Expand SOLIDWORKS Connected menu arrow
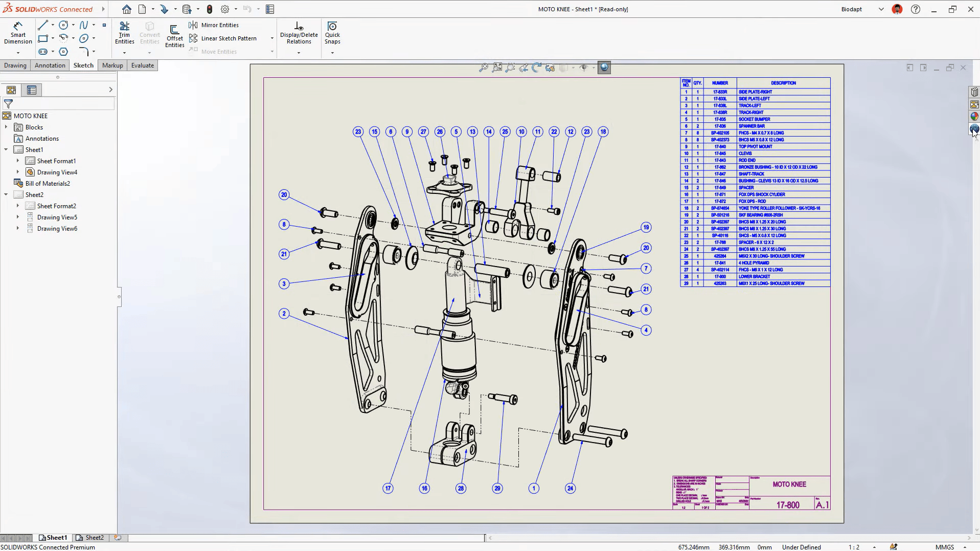The width and height of the screenshot is (980, 551). pos(103,9)
